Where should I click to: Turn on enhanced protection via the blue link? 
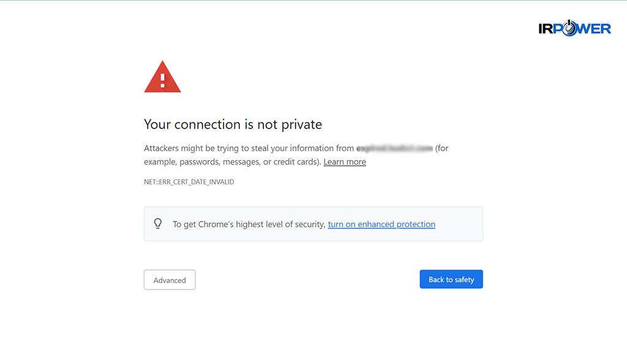click(x=381, y=224)
